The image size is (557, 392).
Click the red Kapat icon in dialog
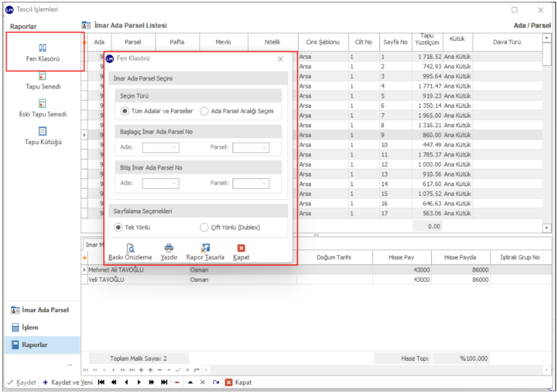(241, 248)
